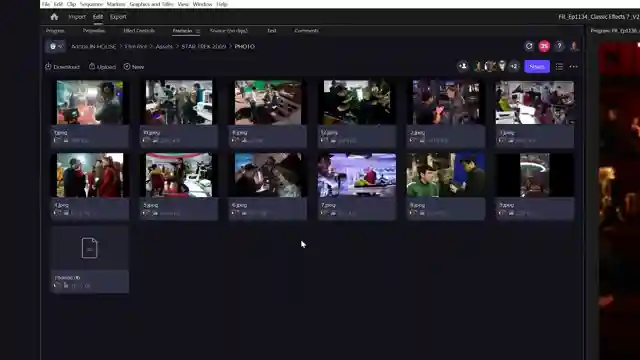Click the 7.jpeg file name

click(329, 205)
